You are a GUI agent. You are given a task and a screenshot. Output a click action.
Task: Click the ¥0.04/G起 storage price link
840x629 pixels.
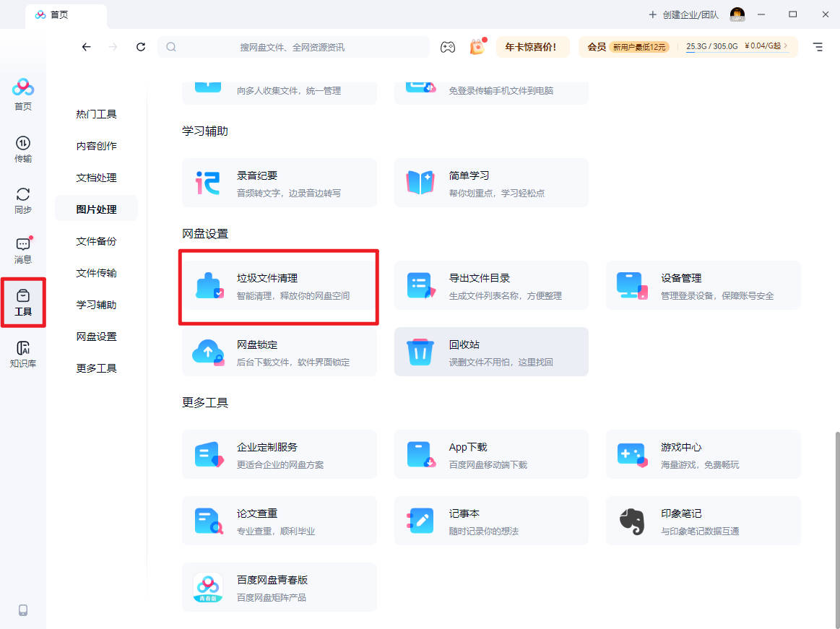(766, 46)
